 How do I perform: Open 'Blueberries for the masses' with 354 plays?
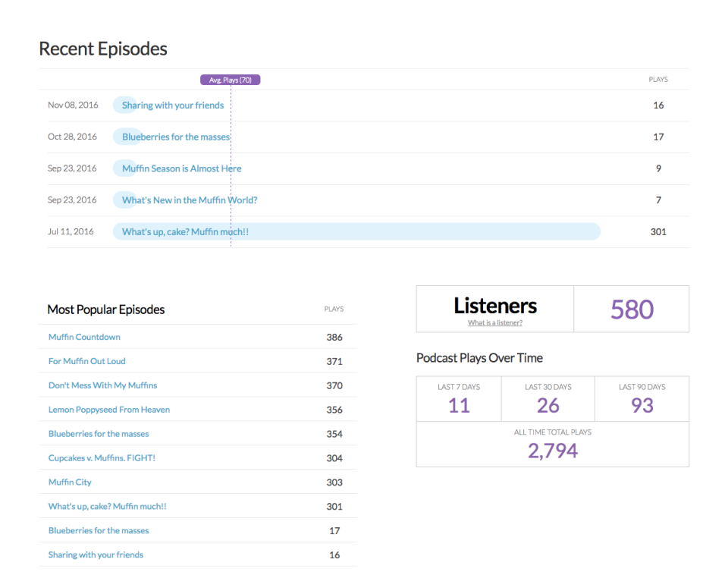99,434
